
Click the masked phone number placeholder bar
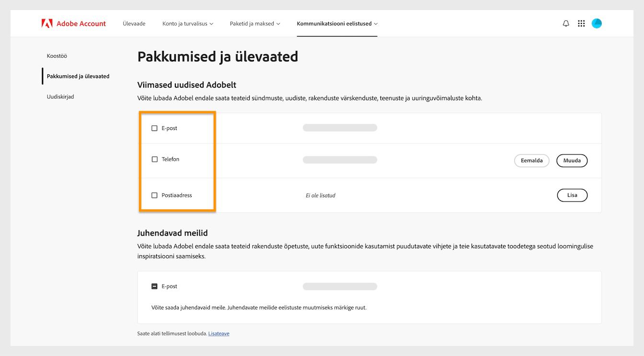pos(340,159)
